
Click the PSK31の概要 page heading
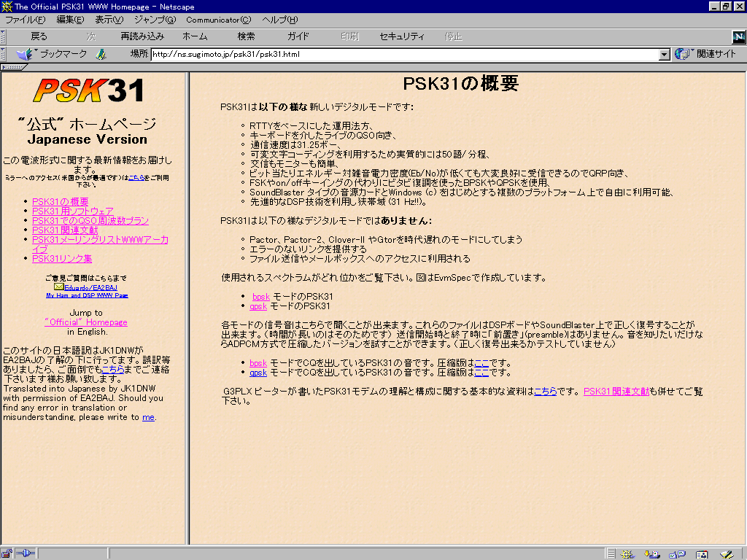[x=461, y=84]
